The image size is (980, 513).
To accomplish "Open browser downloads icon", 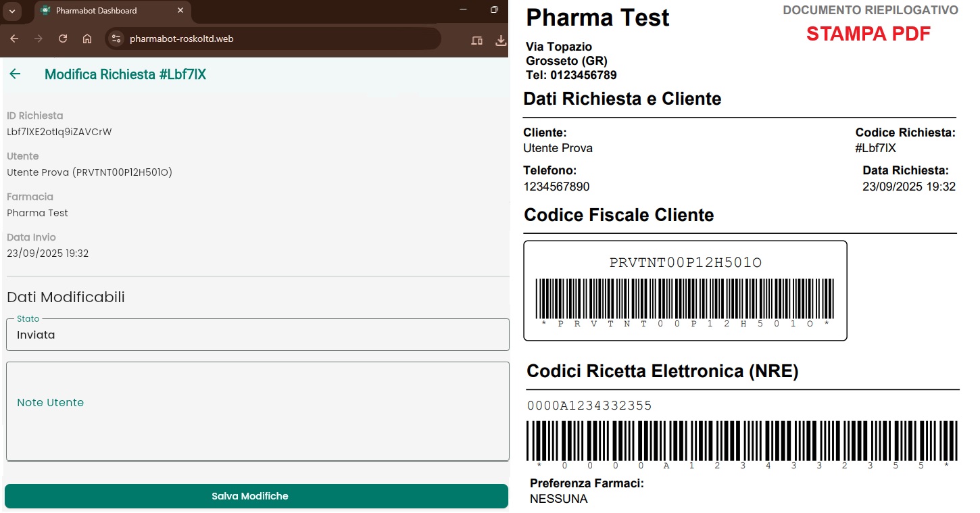I will pyautogui.click(x=501, y=40).
